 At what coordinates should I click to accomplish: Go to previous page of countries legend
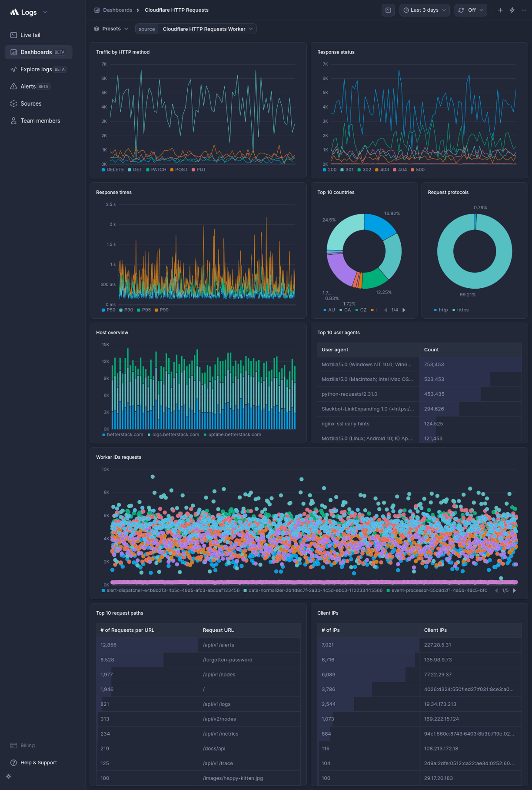click(386, 310)
